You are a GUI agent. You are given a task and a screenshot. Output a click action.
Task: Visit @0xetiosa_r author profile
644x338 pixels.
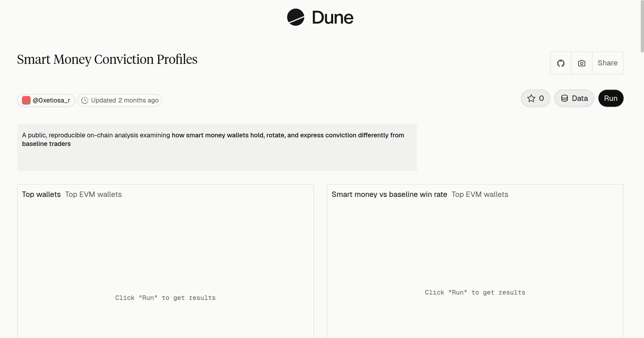[x=46, y=100]
